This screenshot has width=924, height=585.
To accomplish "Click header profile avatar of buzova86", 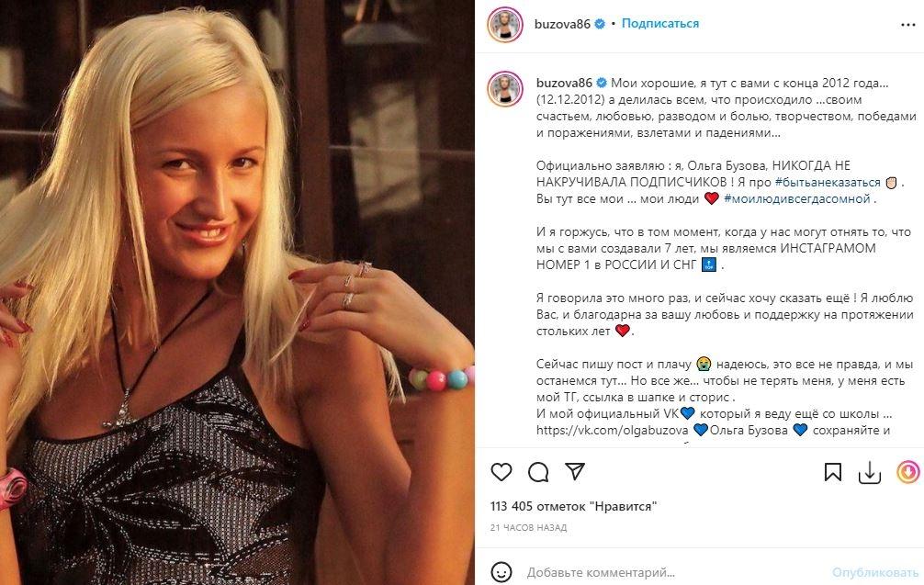I will click(505, 25).
